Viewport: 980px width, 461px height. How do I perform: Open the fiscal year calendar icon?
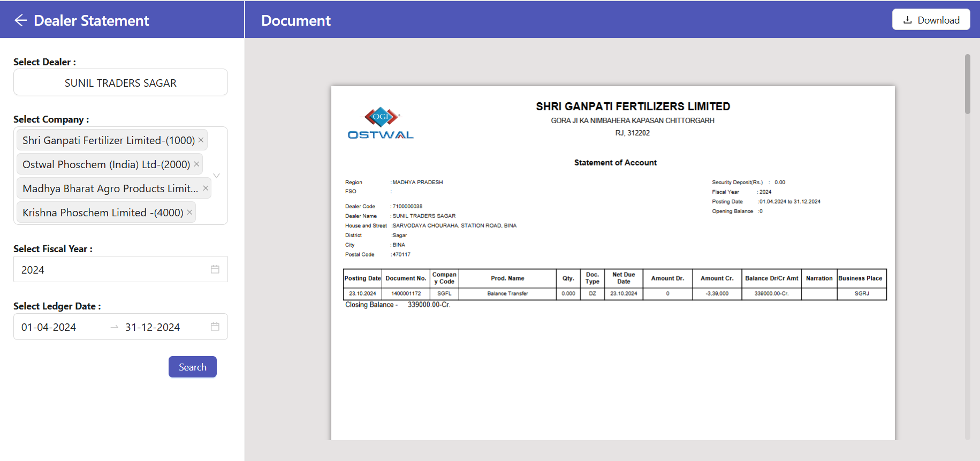215,269
